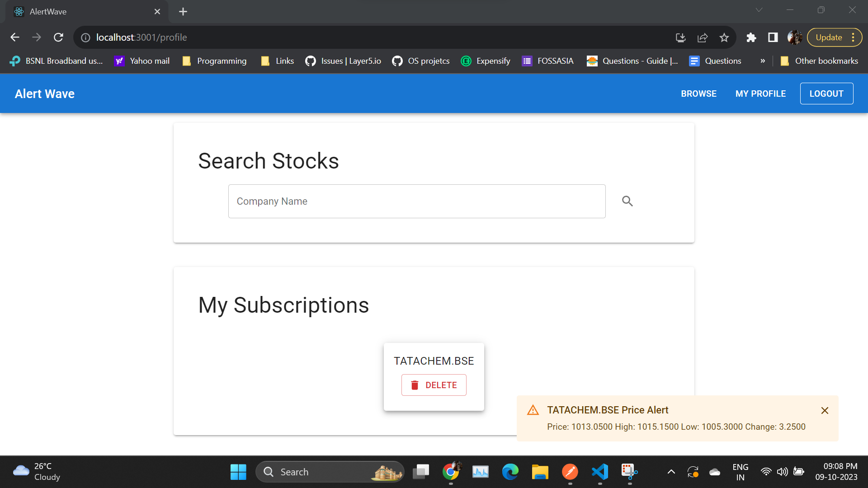Open a new browser tab

pyautogui.click(x=183, y=12)
